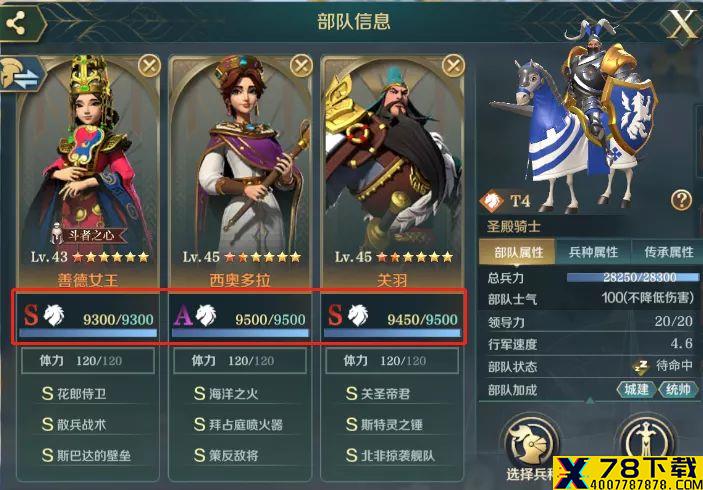
Task: Click the share icon at top left
Action: click(x=17, y=23)
